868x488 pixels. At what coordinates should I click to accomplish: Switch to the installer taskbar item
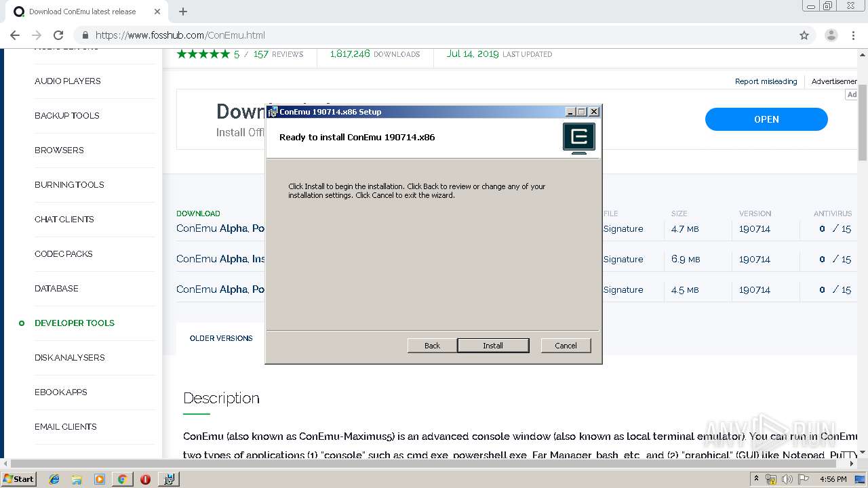(168, 479)
